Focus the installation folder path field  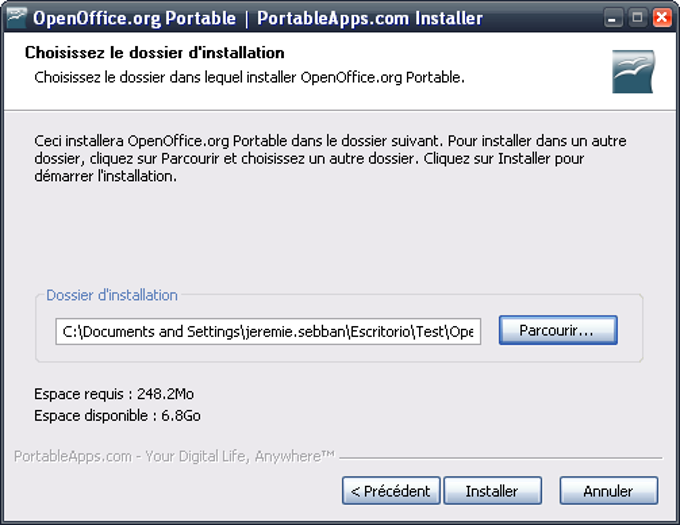[x=268, y=332]
